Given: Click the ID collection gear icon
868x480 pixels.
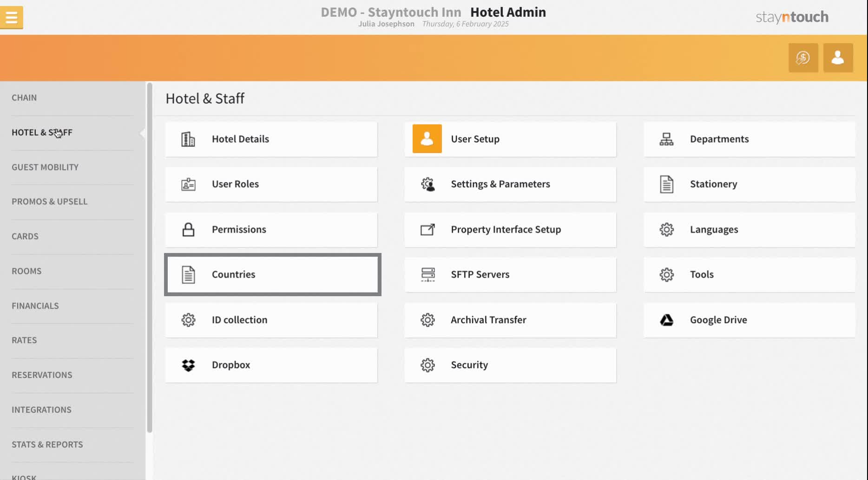Looking at the screenshot, I should tap(188, 320).
